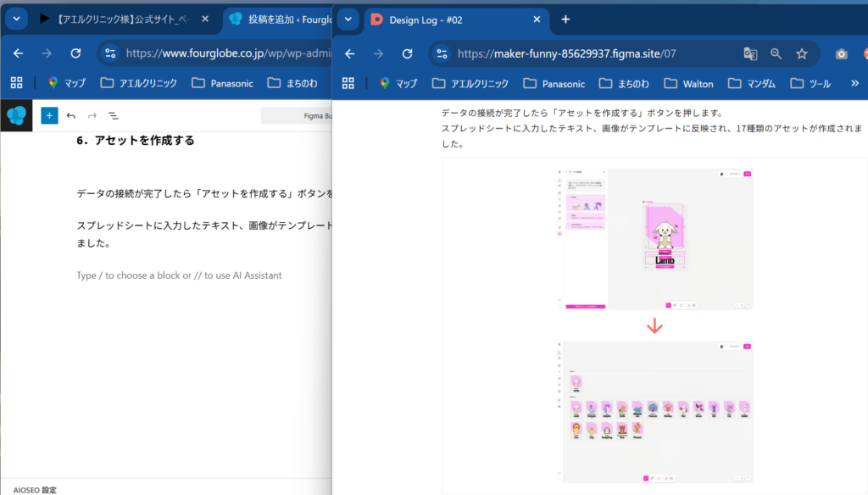868x495 pixels.
Task: Reload the Design Log figma.site page
Action: pos(407,53)
